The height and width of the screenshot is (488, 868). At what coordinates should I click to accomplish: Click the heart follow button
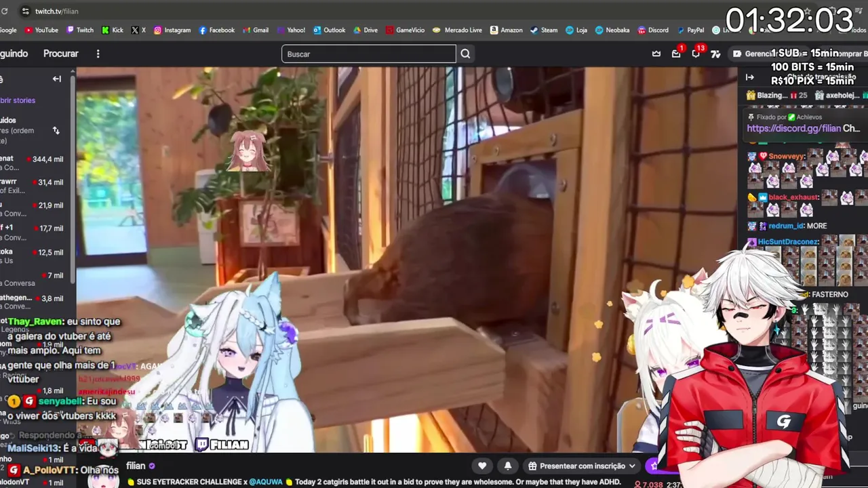pos(482,466)
